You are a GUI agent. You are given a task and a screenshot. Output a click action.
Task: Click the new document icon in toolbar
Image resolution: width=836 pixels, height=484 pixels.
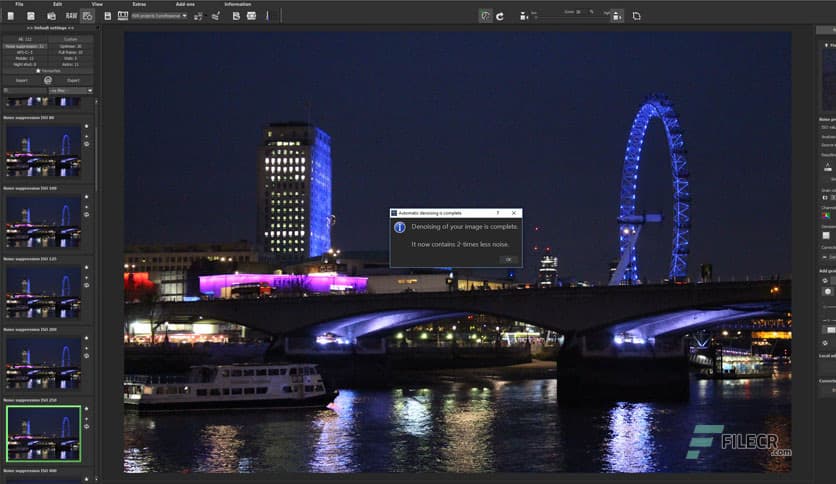click(9, 16)
